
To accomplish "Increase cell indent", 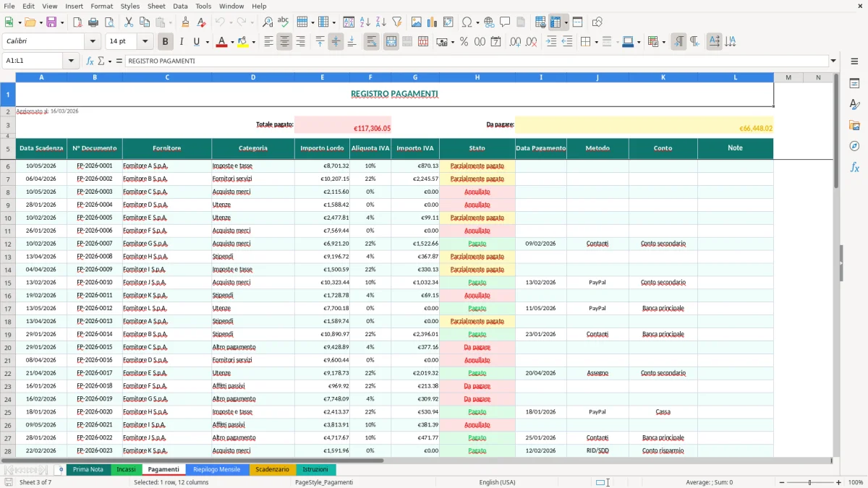I will click(x=551, y=42).
